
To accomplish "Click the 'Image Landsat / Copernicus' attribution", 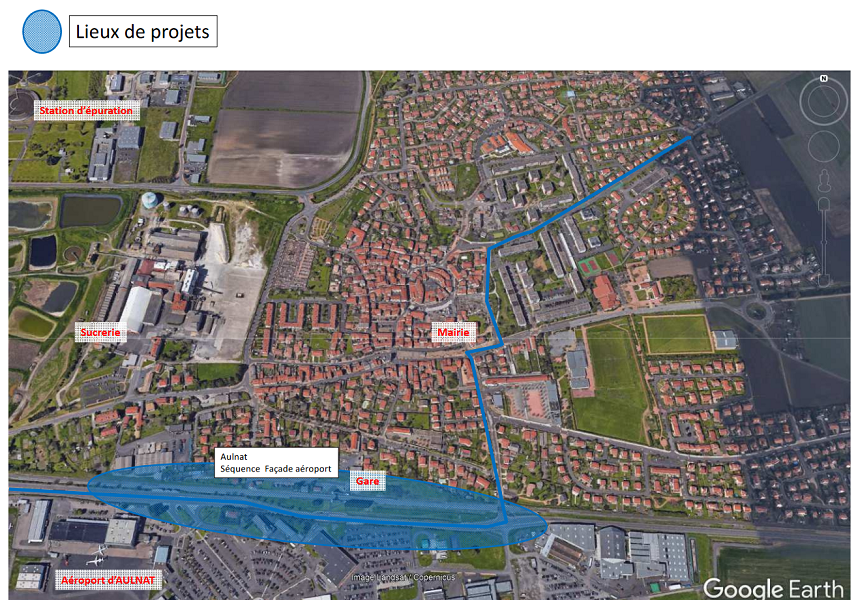I will click(403, 577).
